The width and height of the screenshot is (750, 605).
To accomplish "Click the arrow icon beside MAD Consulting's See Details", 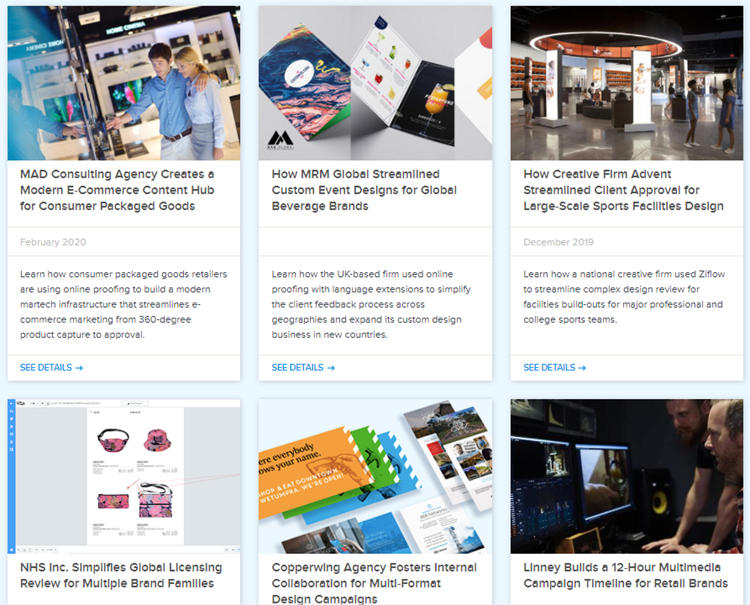I will [79, 368].
